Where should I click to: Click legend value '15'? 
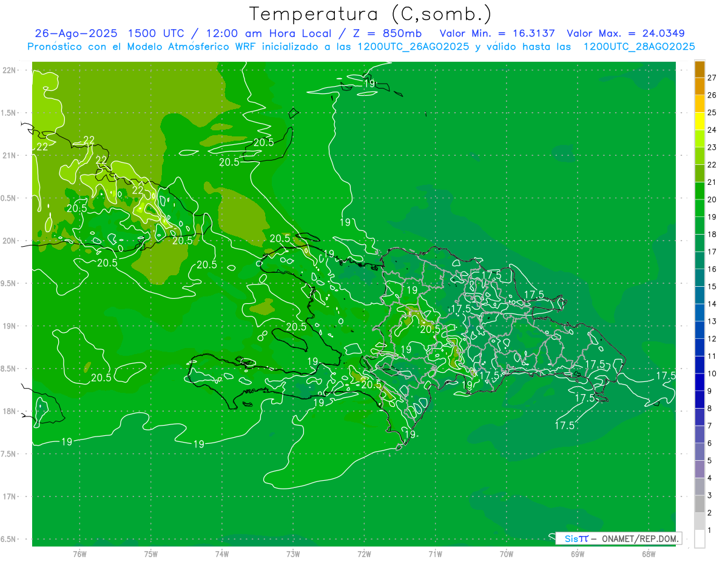(712, 287)
